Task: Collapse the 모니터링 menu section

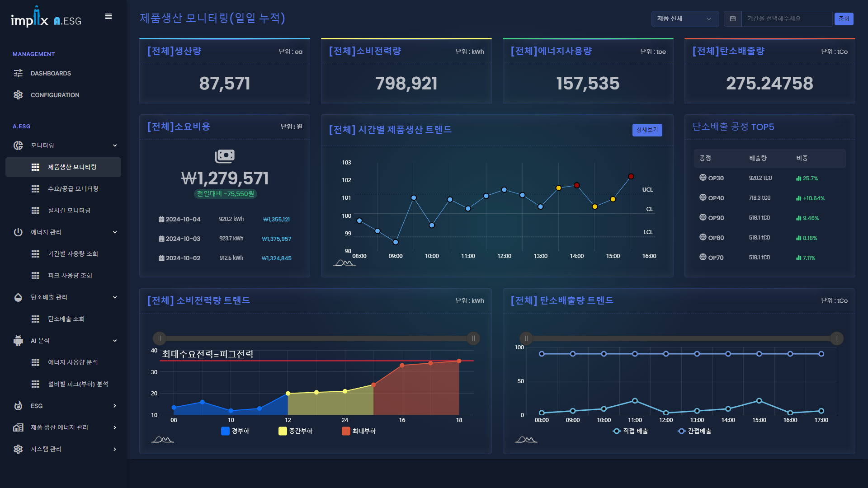Action: (x=115, y=145)
